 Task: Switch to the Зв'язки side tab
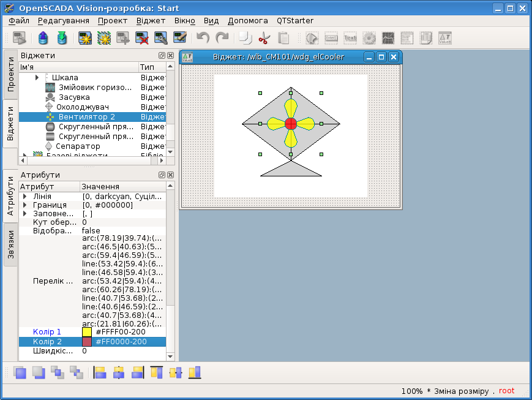tap(10, 244)
